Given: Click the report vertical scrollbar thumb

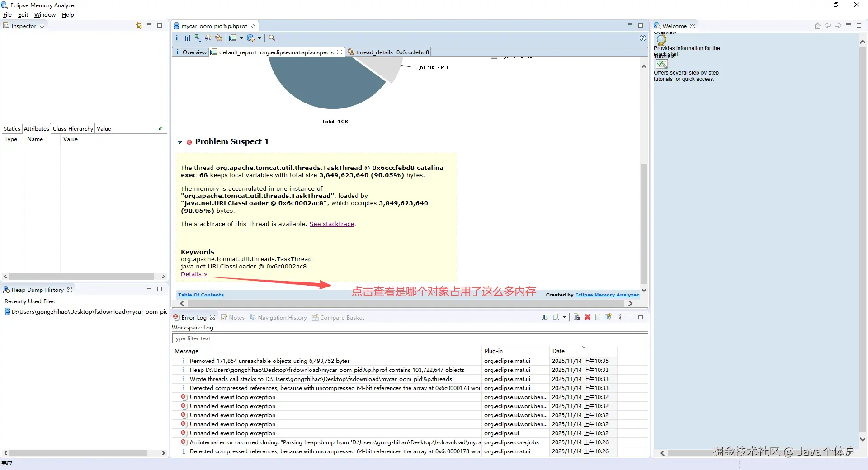Looking at the screenshot, I should pos(644,224).
